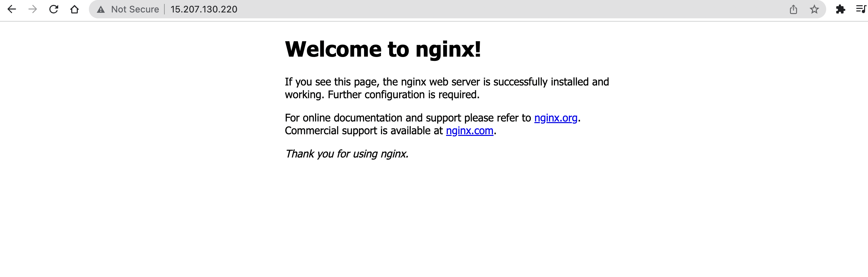
Task: Click the "Welcome to nginx!" heading
Action: click(x=383, y=49)
